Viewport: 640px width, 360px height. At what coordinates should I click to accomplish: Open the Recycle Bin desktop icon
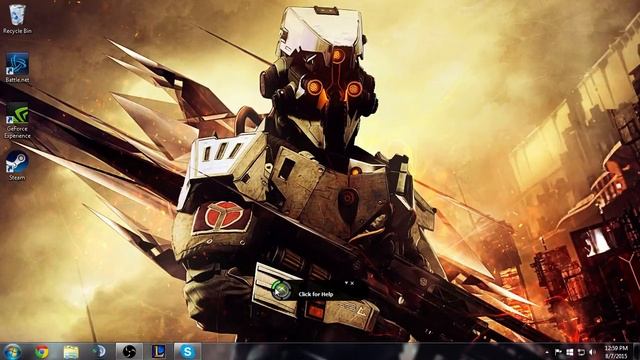click(17, 19)
